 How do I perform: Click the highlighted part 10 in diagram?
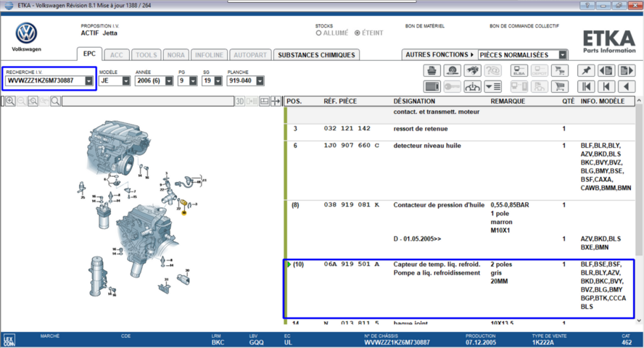[183, 204]
